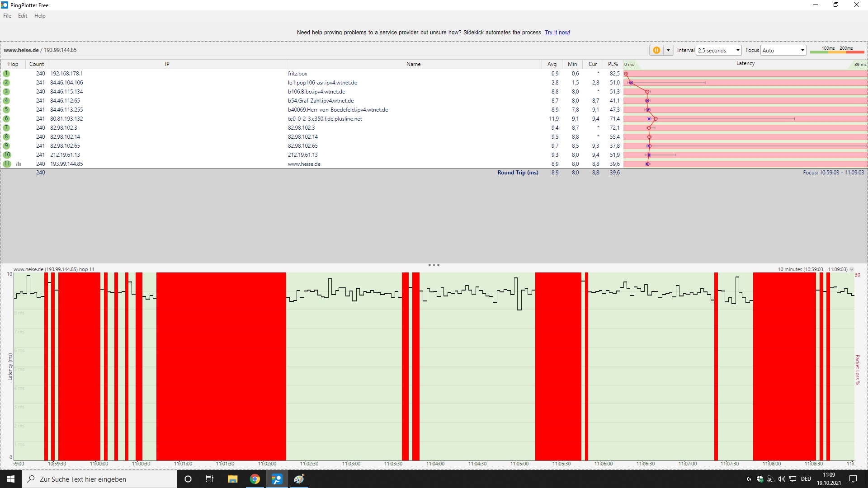Open Google Chrome from the taskbar
The height and width of the screenshot is (488, 868).
click(x=255, y=479)
